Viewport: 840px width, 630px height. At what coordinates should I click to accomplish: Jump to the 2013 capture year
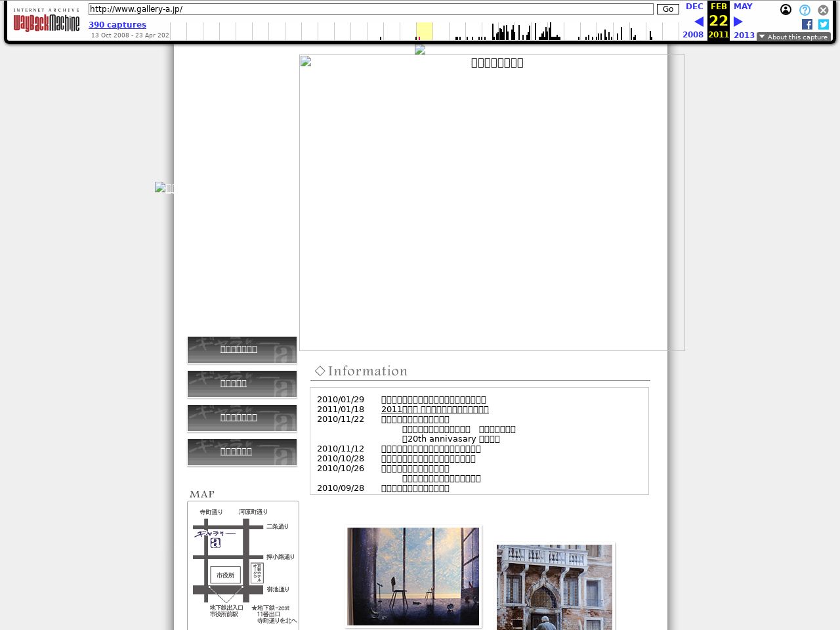click(x=744, y=35)
